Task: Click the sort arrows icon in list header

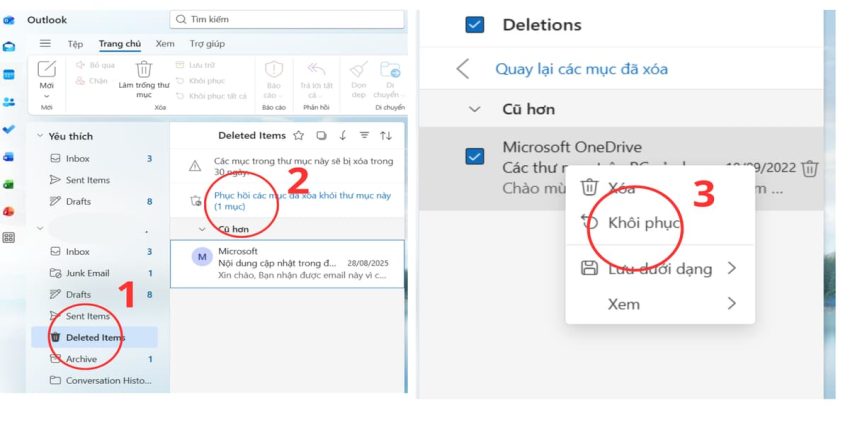Action: click(x=385, y=136)
